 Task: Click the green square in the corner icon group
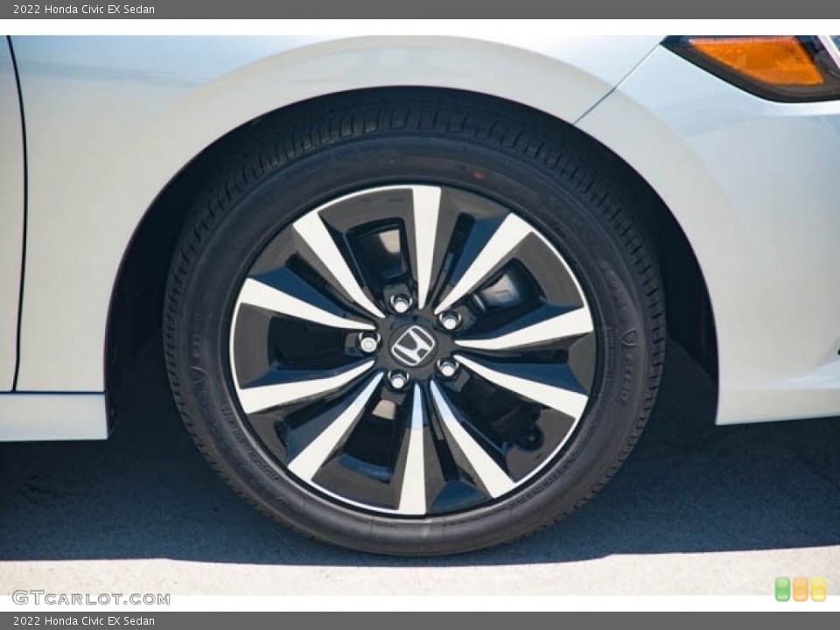pos(782,589)
